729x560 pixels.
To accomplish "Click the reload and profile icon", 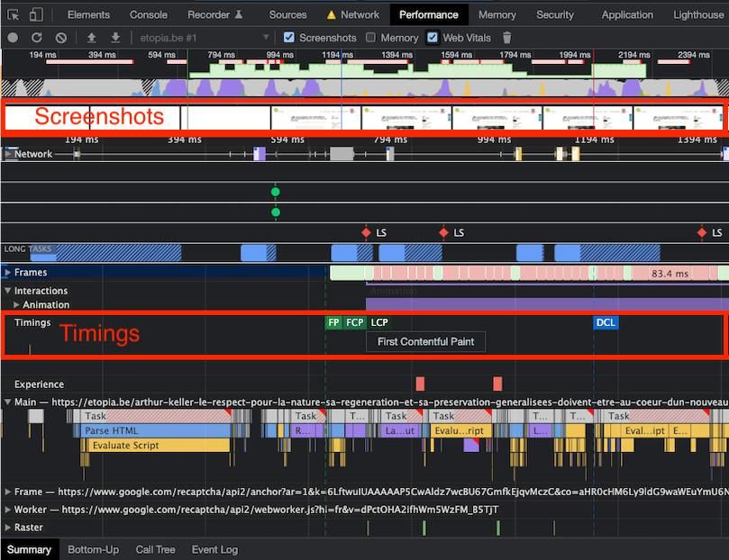I will click(x=37, y=38).
